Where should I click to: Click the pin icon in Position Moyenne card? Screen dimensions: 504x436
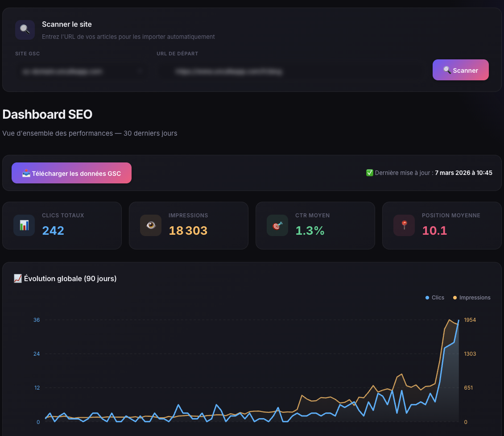[x=404, y=225]
